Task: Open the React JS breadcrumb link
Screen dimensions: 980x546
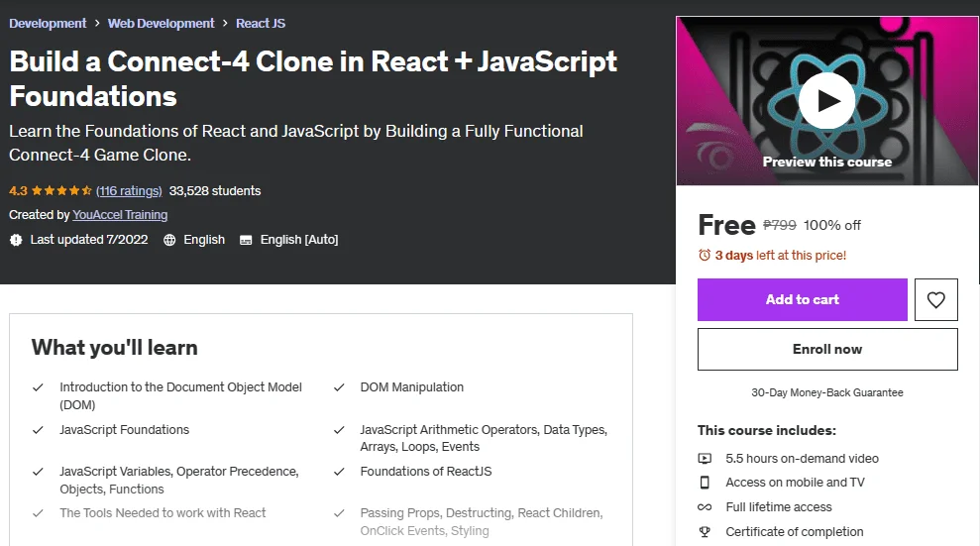Action: pos(261,23)
